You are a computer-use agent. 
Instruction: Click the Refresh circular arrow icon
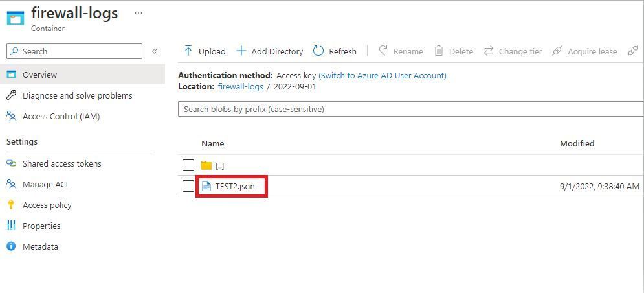[318, 51]
